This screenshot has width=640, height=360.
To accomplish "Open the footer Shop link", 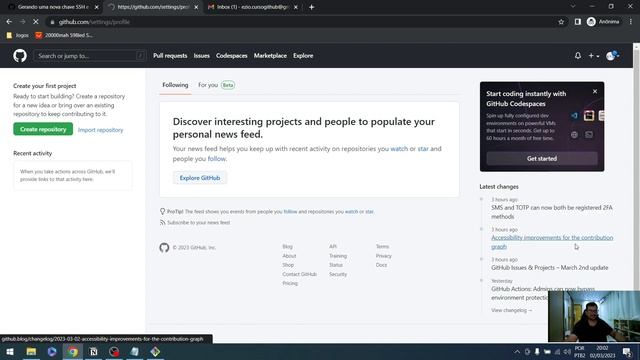I will [x=288, y=265].
